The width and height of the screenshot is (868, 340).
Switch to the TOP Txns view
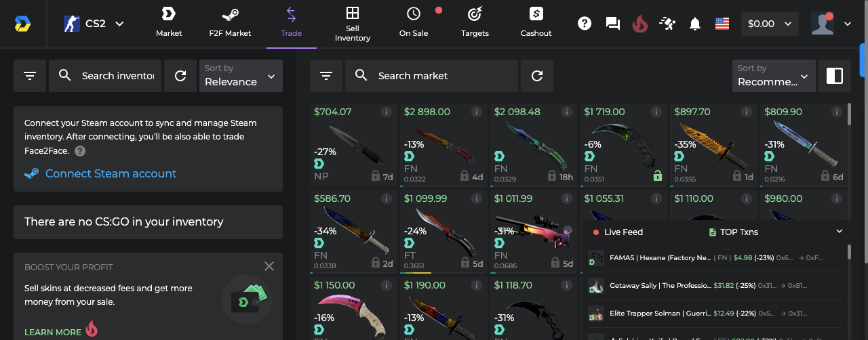tap(733, 232)
